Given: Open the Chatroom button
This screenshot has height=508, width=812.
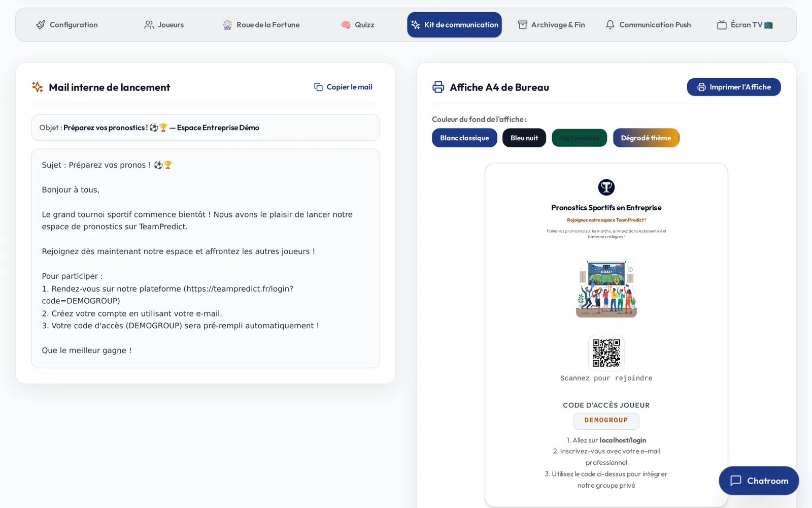Looking at the screenshot, I should coord(759,481).
